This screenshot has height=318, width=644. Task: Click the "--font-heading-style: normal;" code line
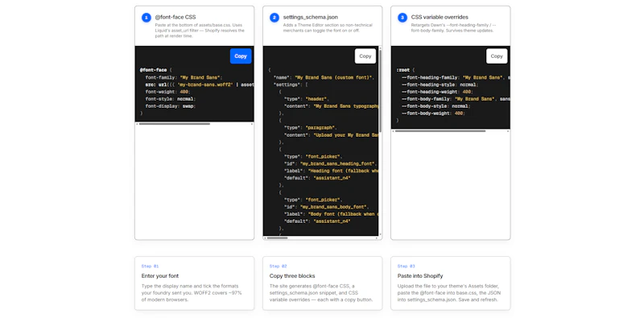tap(440, 85)
